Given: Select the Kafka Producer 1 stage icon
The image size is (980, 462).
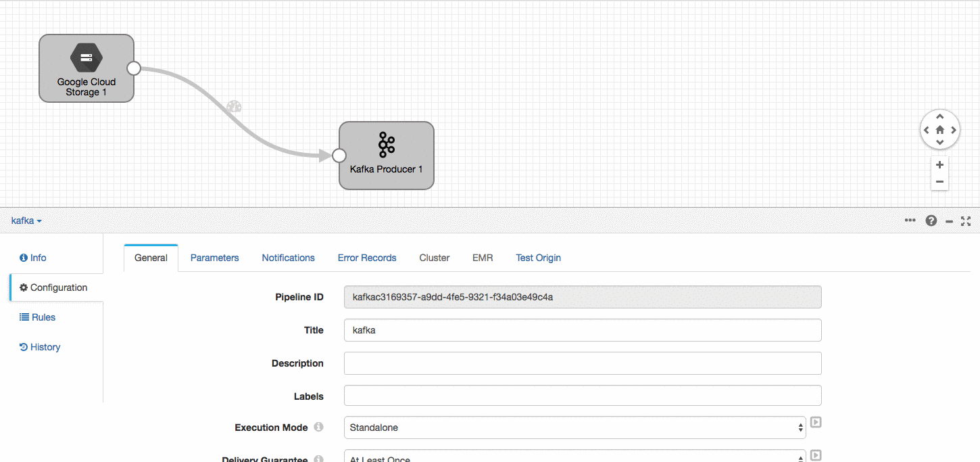Looking at the screenshot, I should (387, 145).
